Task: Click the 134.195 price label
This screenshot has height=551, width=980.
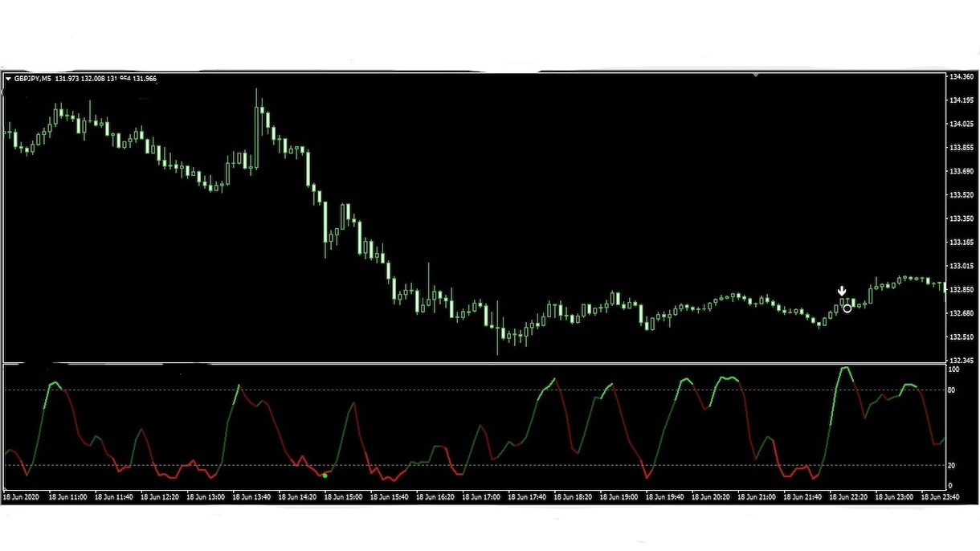Action: [962, 100]
